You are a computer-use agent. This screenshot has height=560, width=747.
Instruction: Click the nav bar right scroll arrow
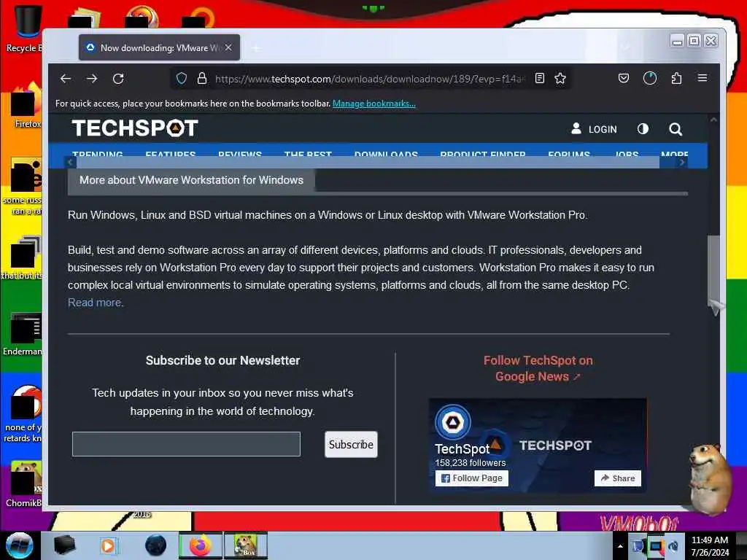click(x=682, y=163)
